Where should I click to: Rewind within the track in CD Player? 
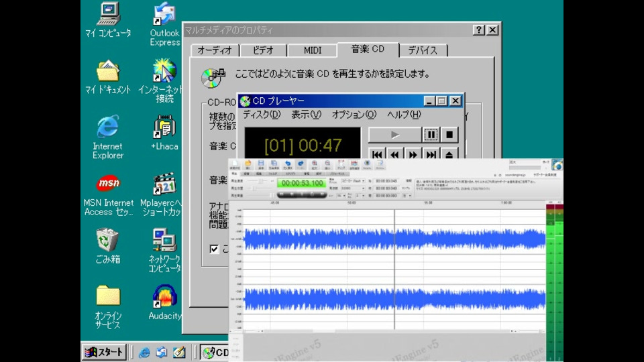pyautogui.click(x=394, y=154)
